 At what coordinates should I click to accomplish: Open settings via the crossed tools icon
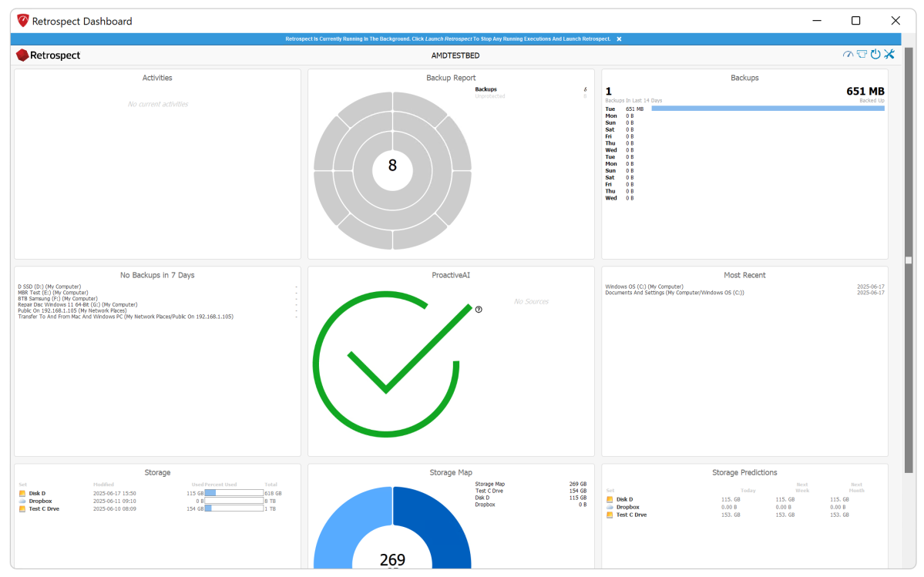click(x=889, y=55)
